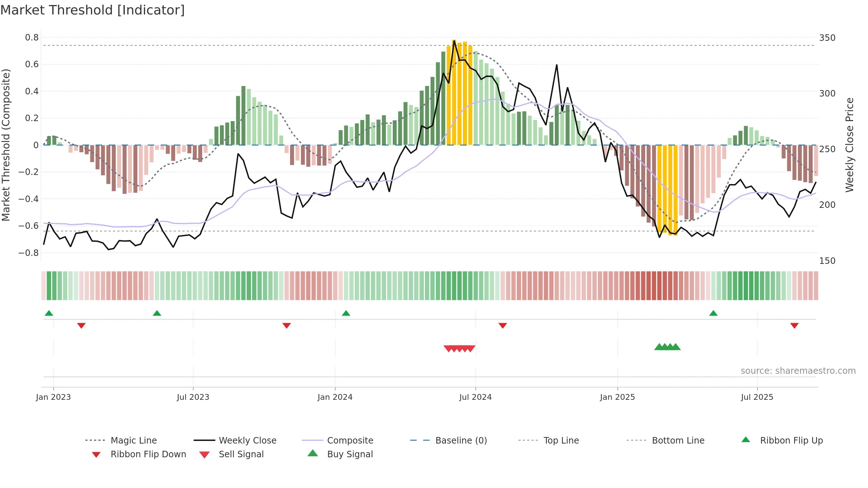Click the 0.6 left axis tick

click(x=32, y=64)
